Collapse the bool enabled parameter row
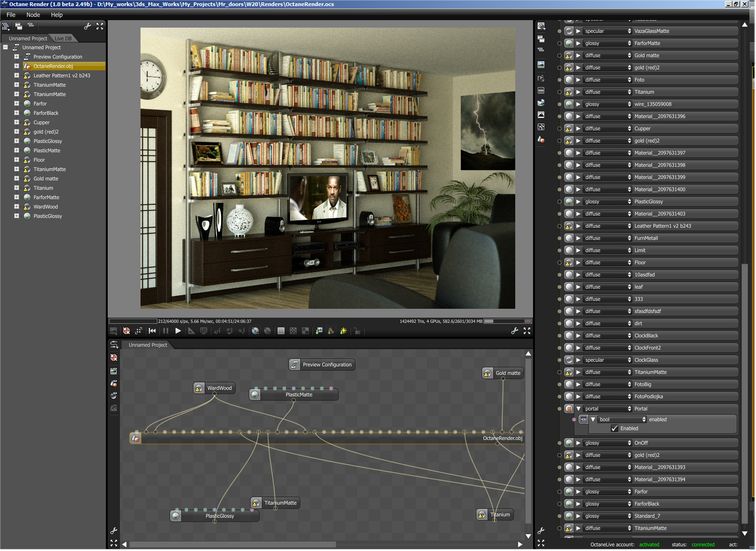 pos(593,419)
